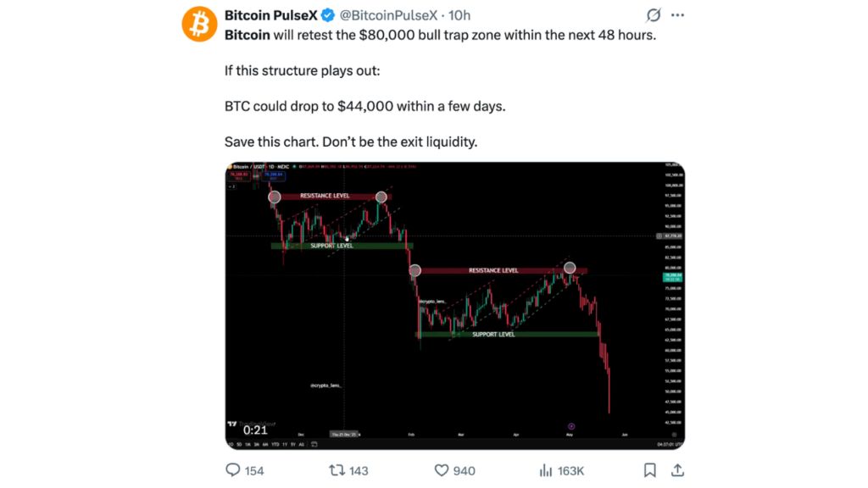Open the Bitcoin PulseX profile avatar
868x488 pixels.
click(x=199, y=25)
